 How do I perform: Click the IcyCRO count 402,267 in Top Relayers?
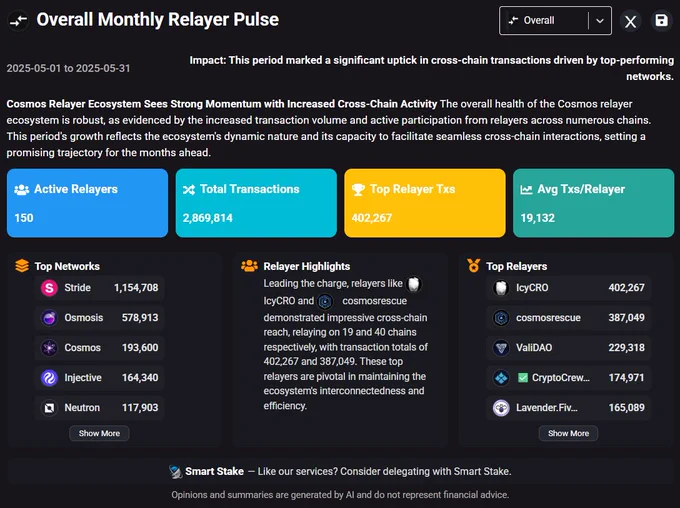(x=627, y=288)
